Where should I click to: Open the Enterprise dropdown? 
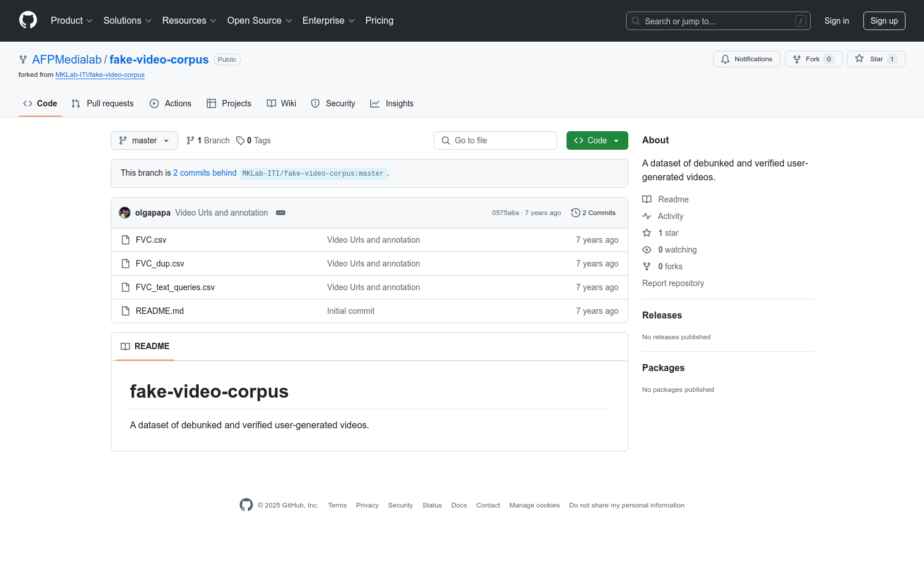coord(329,21)
